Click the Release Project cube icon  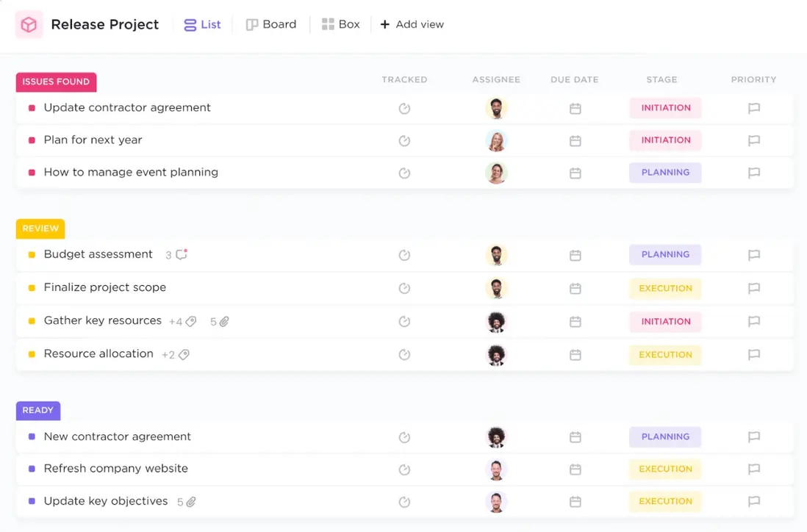coord(29,25)
